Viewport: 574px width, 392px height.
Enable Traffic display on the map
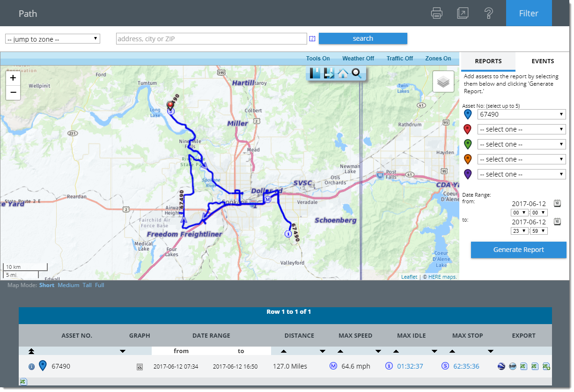tap(399, 58)
